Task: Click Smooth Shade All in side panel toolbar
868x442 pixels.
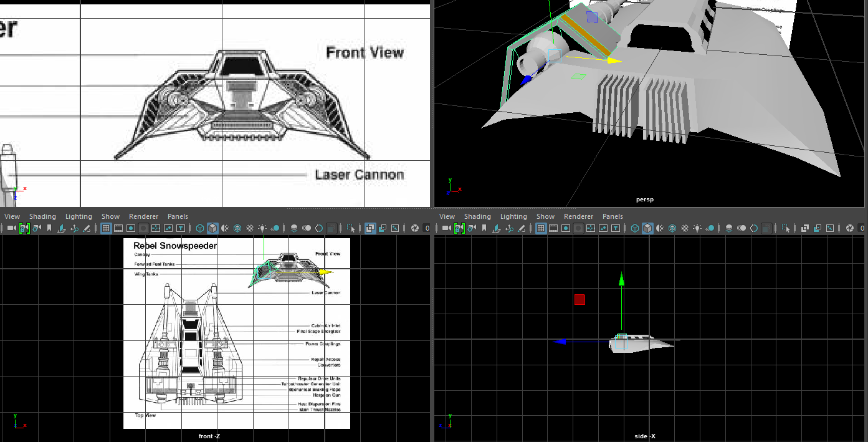Action: point(647,228)
